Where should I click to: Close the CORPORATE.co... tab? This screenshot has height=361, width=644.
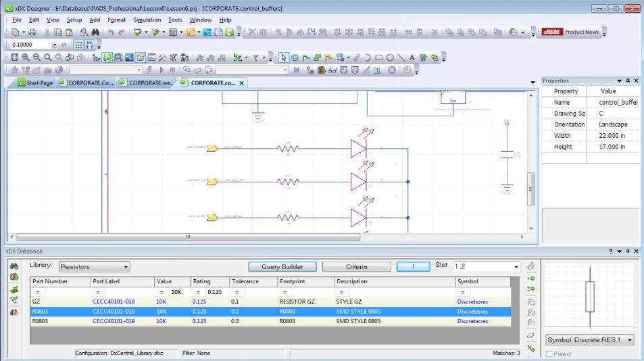point(241,83)
